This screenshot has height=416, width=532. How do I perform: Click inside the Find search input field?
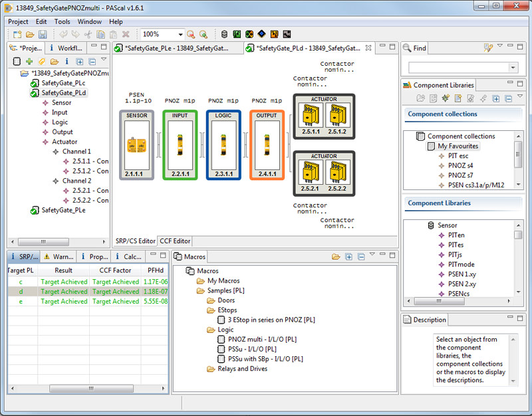[x=459, y=68]
